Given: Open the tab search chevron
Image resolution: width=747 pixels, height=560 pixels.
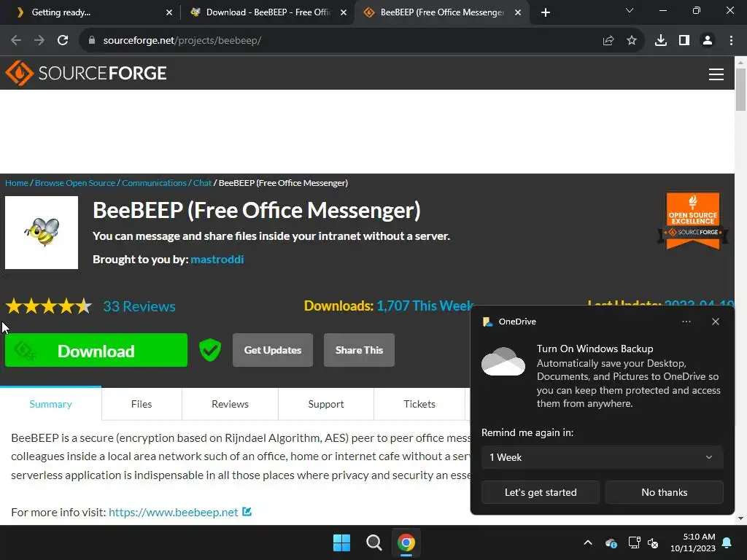Looking at the screenshot, I should pos(630,10).
